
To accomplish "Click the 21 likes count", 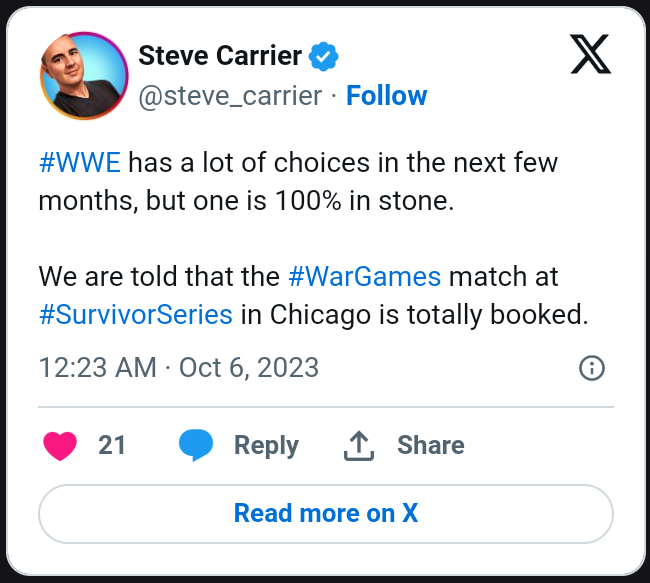I will tap(112, 446).
